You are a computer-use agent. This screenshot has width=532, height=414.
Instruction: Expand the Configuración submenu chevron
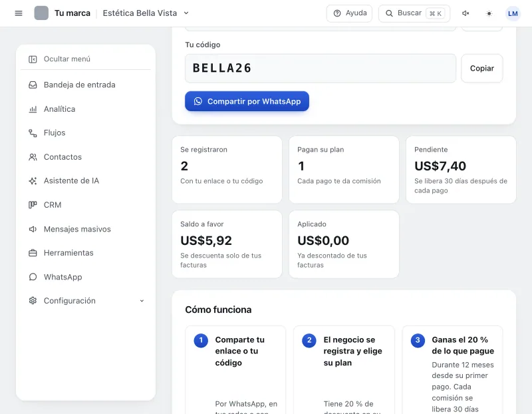(x=142, y=301)
